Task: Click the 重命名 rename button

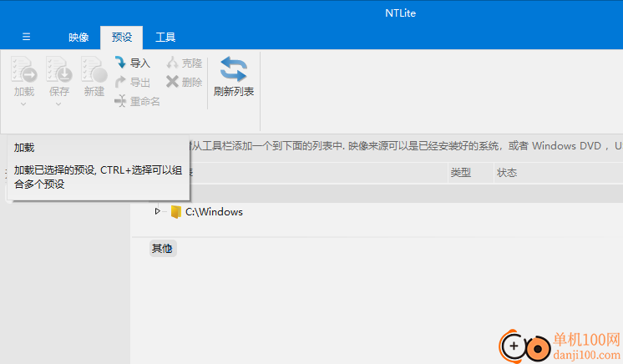Action: (x=138, y=101)
